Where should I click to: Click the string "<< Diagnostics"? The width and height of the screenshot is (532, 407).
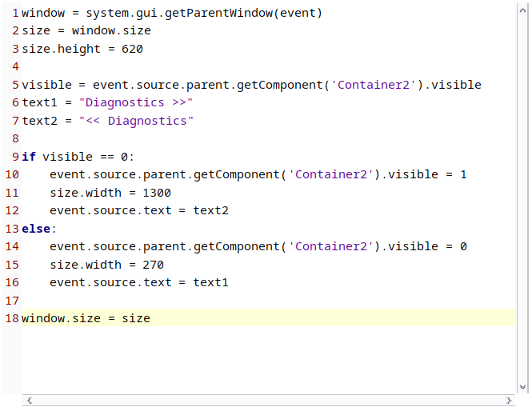pyautogui.click(x=136, y=121)
